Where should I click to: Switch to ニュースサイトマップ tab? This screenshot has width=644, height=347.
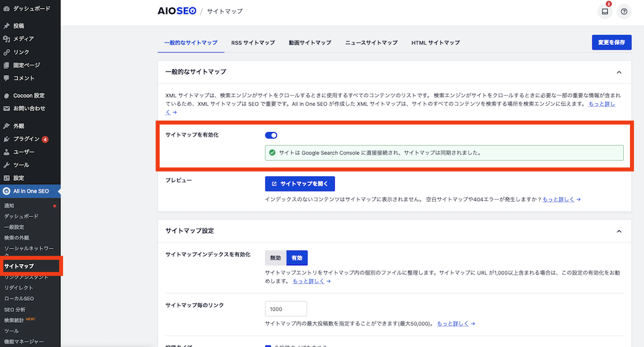tap(371, 43)
